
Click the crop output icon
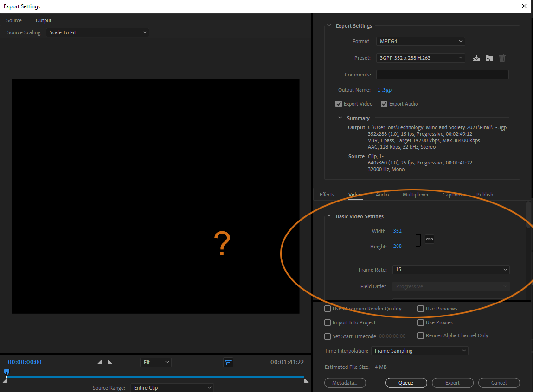click(228, 362)
